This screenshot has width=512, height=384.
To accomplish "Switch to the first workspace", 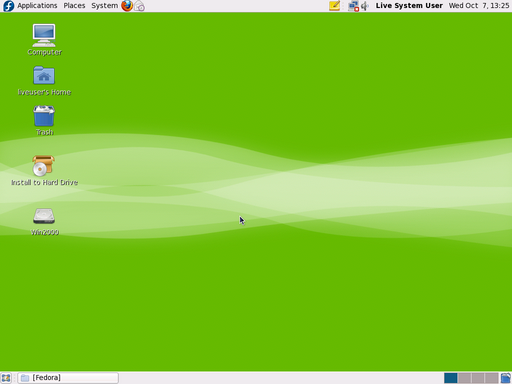I will pos(450,378).
